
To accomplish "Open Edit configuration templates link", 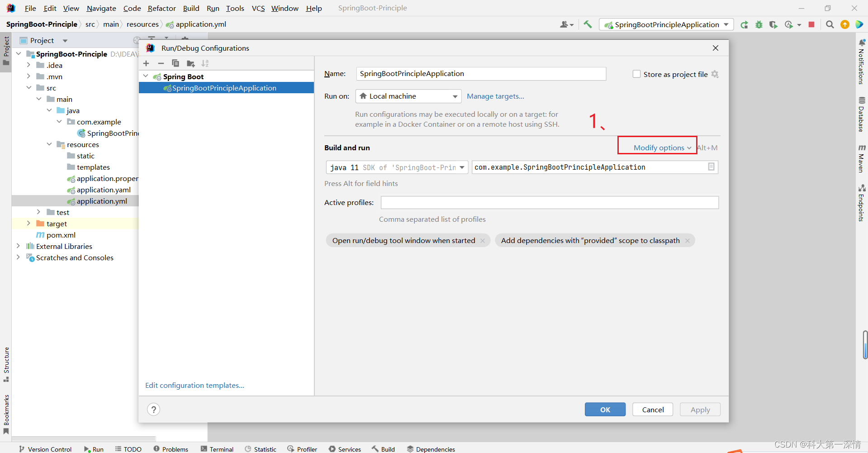I will click(194, 385).
